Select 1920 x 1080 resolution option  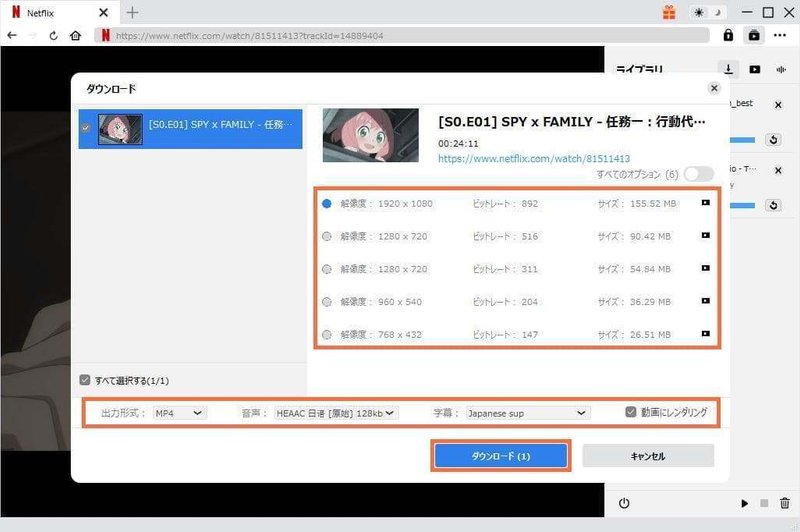click(x=327, y=204)
